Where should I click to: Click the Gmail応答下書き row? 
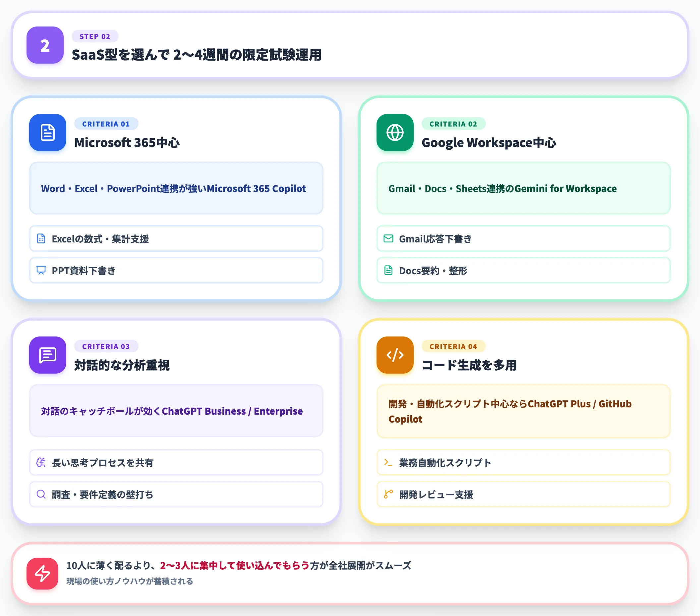[524, 238]
